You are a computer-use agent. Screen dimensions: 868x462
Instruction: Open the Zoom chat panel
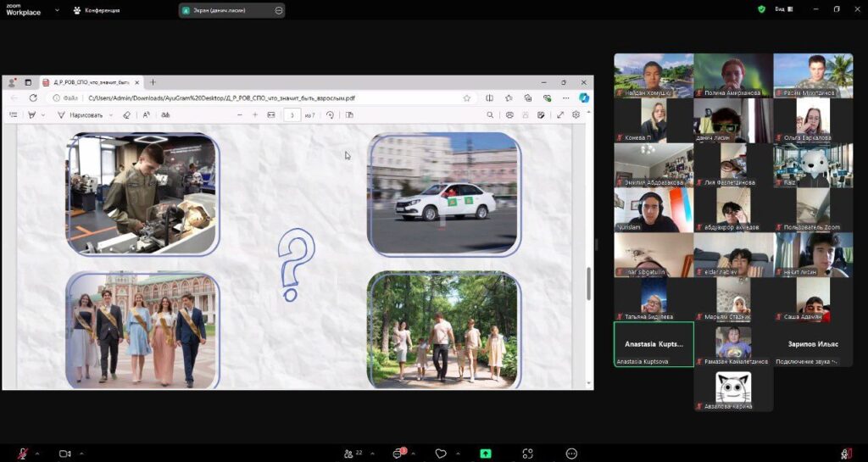click(398, 454)
